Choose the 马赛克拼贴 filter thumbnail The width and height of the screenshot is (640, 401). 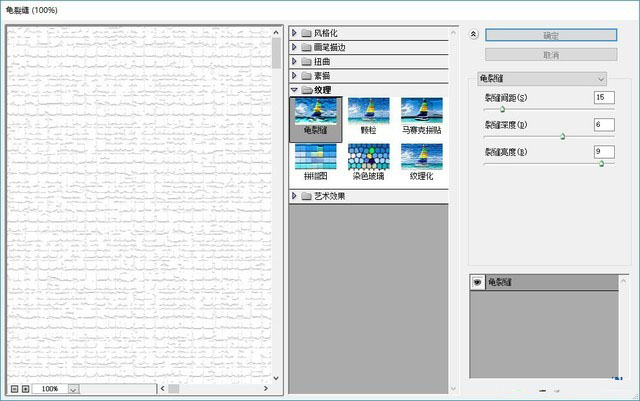pos(421,115)
